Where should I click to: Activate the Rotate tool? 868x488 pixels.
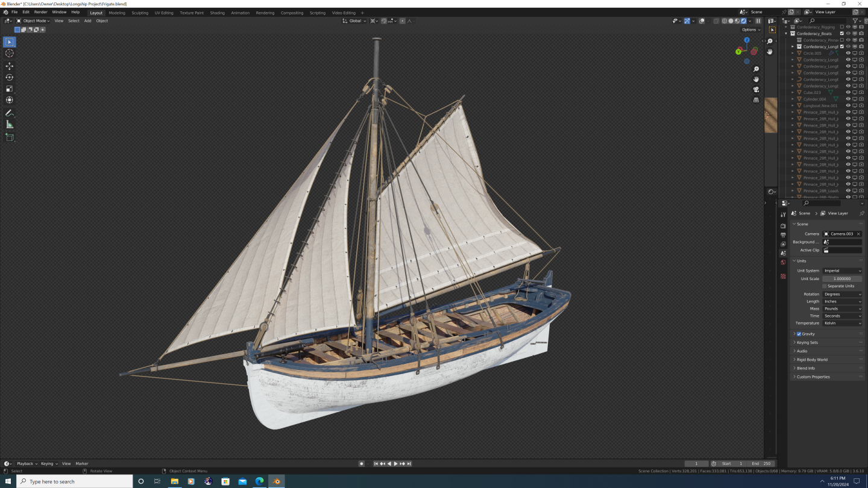click(x=10, y=78)
